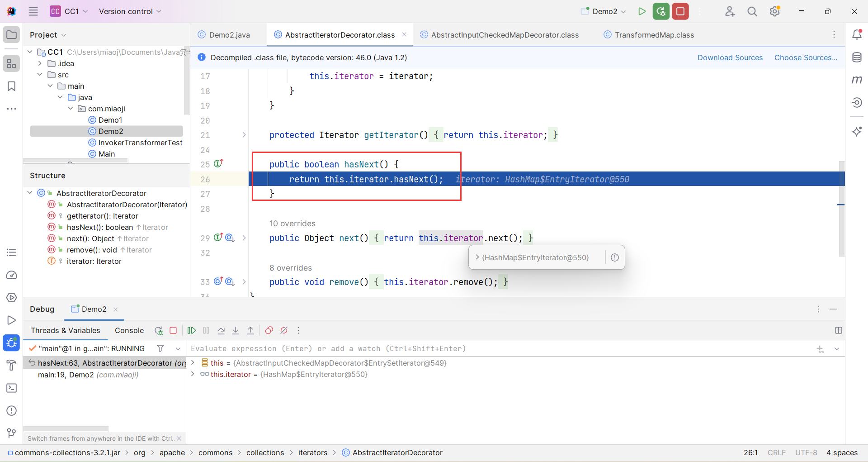Screen dimensions: 868x462
Task: Switch to the TransformedMap.class editor tab
Action: click(654, 35)
